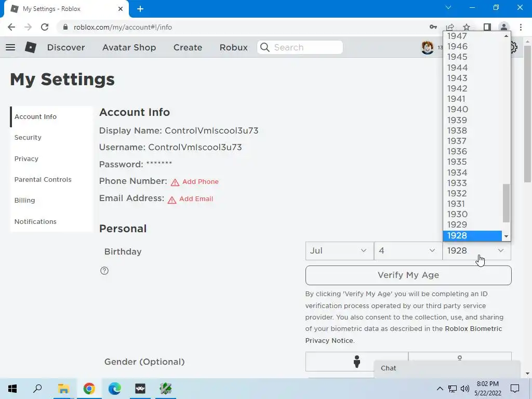The height and width of the screenshot is (399, 532).
Task: Open the Jul month dropdown
Action: coord(339,251)
